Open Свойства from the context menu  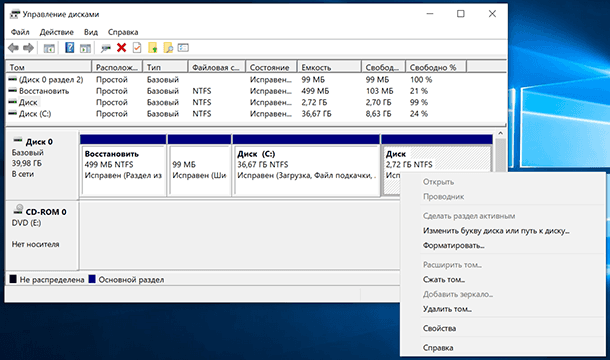pyautogui.click(x=439, y=328)
